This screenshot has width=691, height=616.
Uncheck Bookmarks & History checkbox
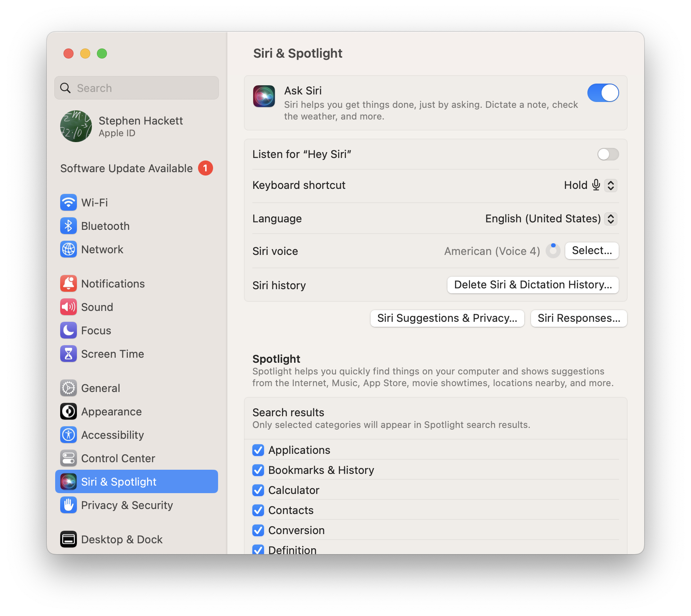tap(258, 470)
